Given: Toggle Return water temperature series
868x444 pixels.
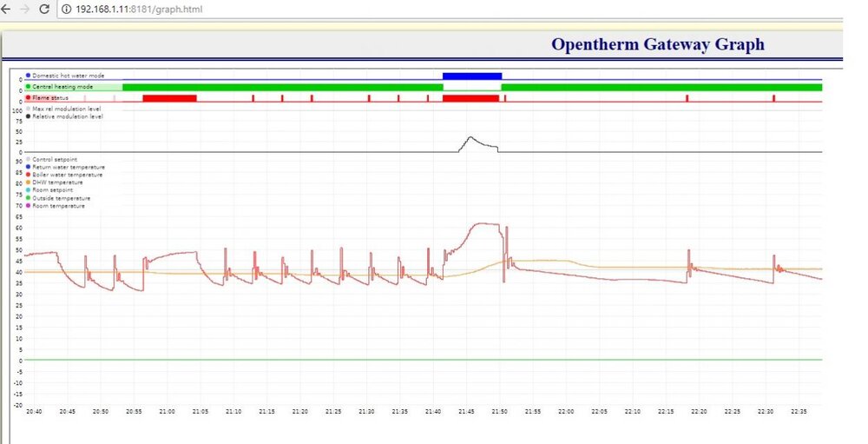Looking at the screenshot, I should [68, 167].
